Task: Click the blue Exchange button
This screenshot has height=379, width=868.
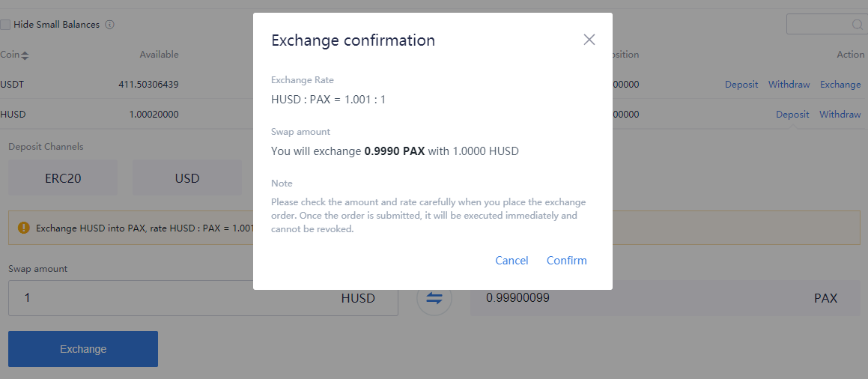Action: 83,349
